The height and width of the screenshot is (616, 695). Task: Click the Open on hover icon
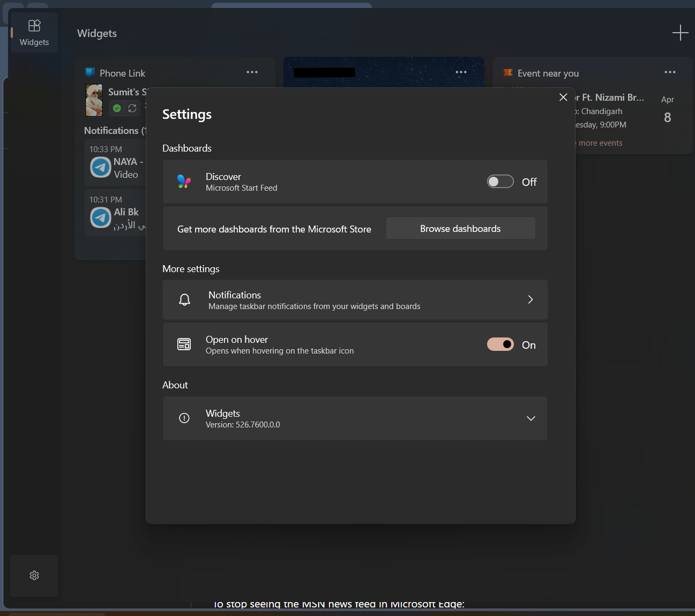coord(184,344)
